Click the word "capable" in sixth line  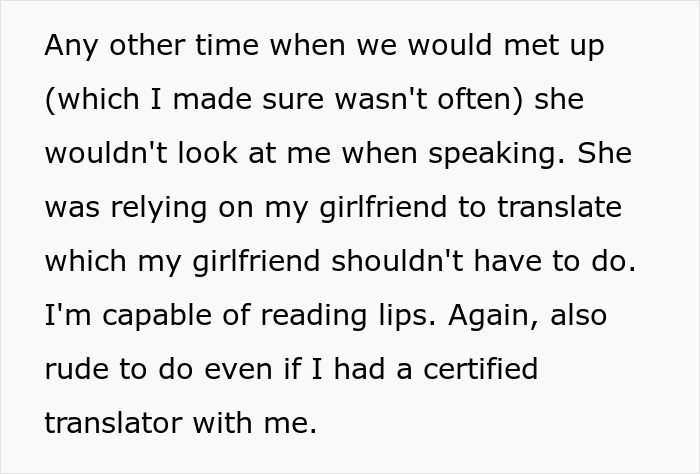(151, 316)
